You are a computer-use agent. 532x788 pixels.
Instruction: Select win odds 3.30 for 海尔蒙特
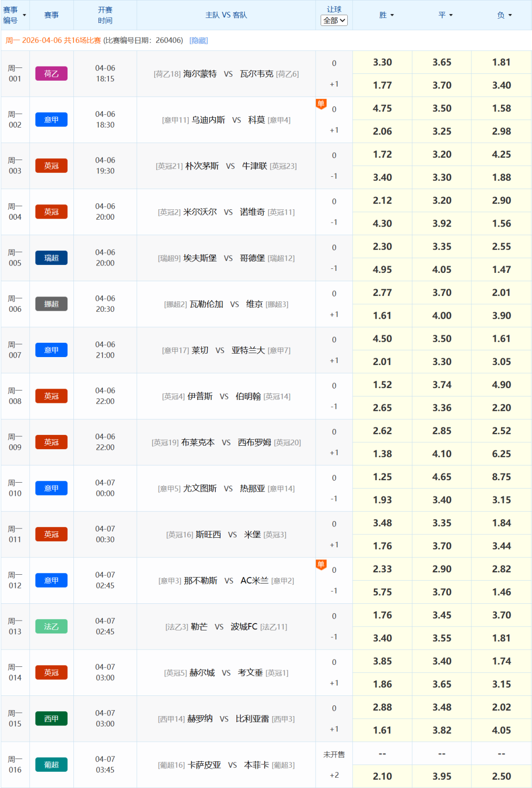coord(382,62)
